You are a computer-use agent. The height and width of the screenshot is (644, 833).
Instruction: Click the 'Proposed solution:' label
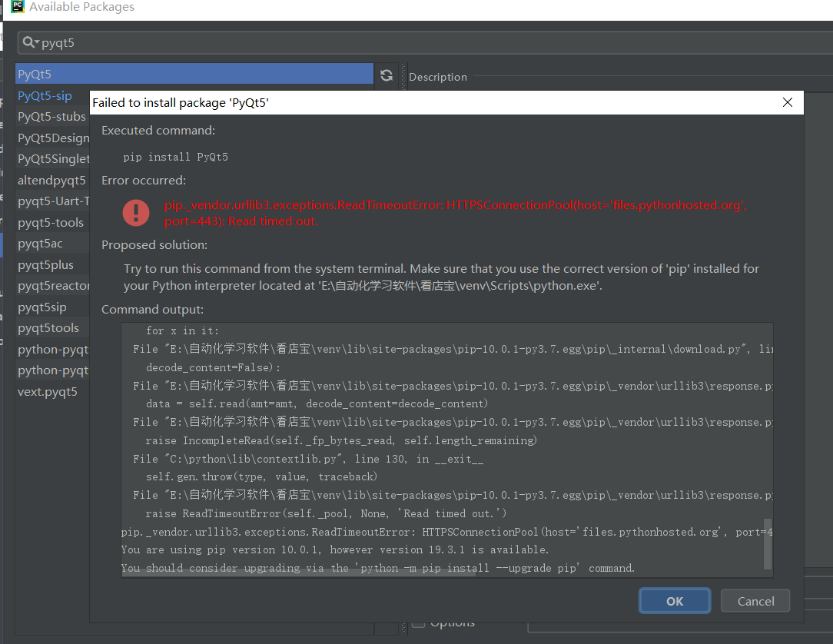point(154,245)
